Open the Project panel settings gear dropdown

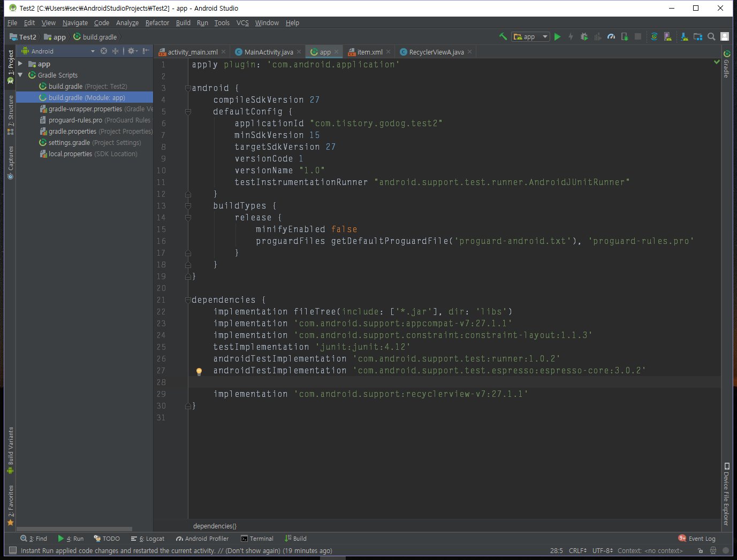point(132,51)
